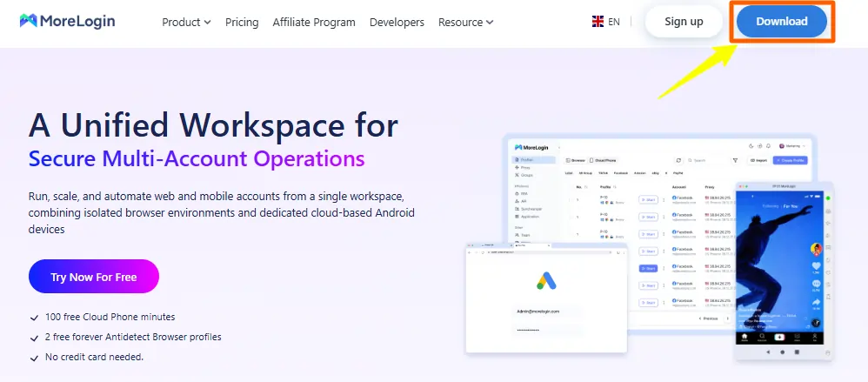Screen dimensions: 868x382
Task: Click the "Secure Multi-Account Operations" heading
Action: click(x=197, y=158)
